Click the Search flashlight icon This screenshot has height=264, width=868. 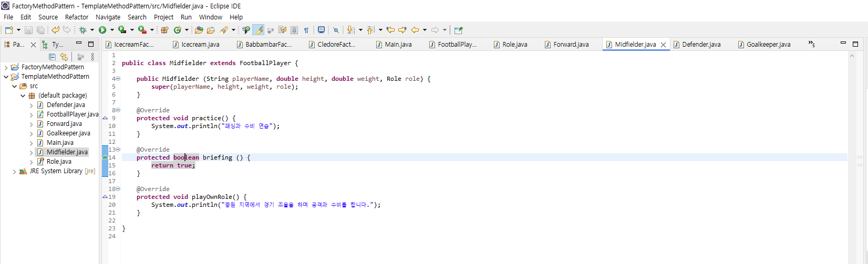click(224, 30)
